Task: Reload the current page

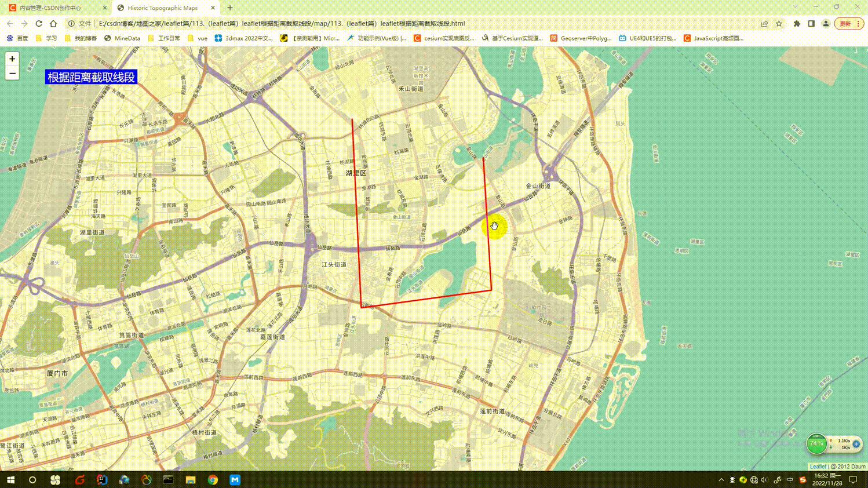Action: pos(39,24)
